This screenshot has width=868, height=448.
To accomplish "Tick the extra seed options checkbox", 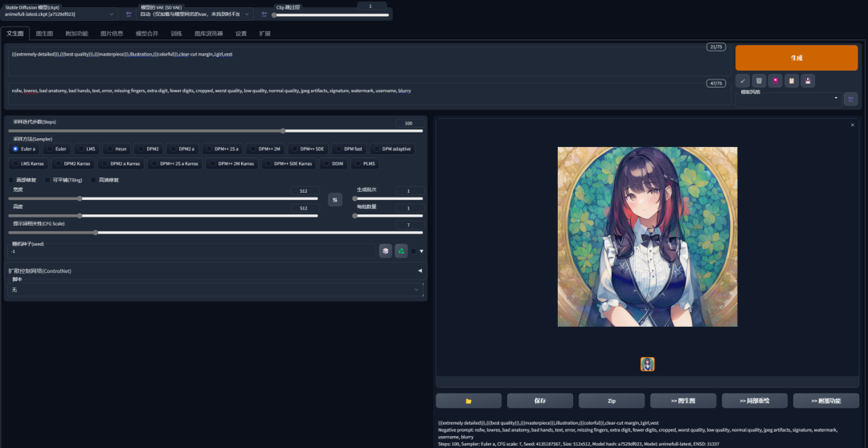I will (x=414, y=251).
